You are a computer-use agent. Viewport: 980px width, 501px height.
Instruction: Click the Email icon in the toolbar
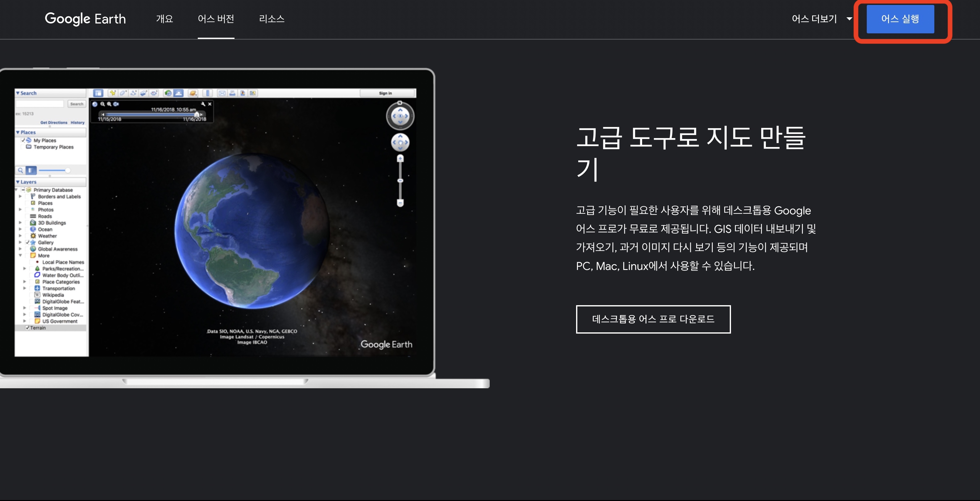click(x=222, y=94)
